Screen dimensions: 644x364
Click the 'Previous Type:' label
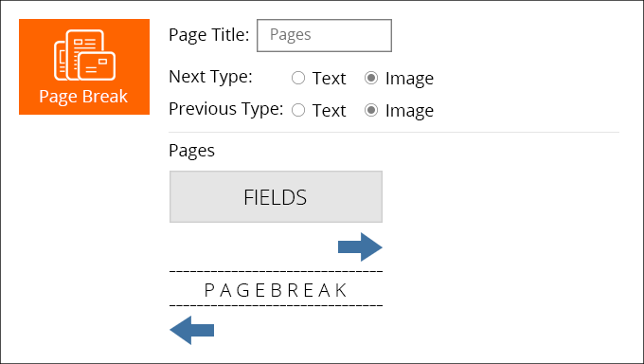click(226, 109)
